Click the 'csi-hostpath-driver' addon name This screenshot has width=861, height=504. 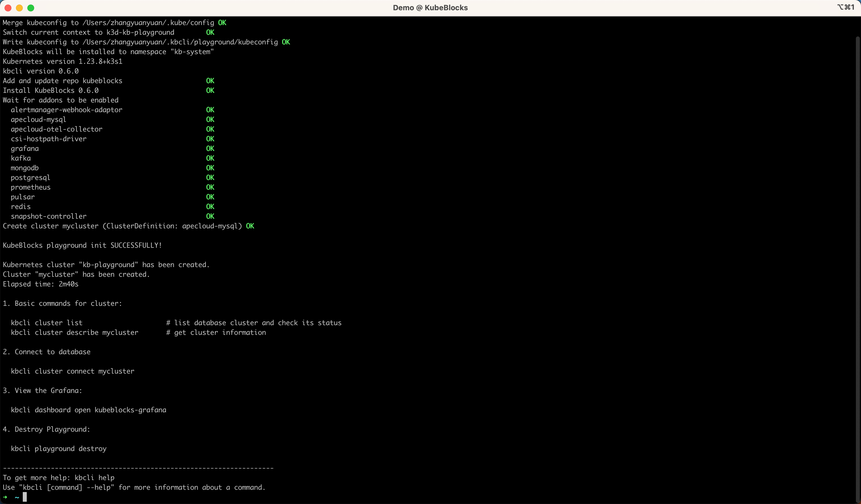[48, 139]
